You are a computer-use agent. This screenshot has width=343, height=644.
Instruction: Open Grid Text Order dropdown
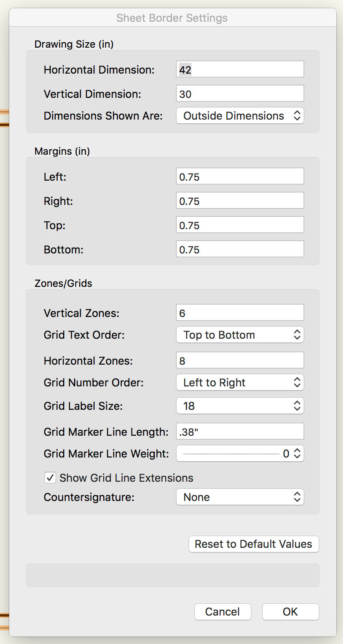pos(240,335)
